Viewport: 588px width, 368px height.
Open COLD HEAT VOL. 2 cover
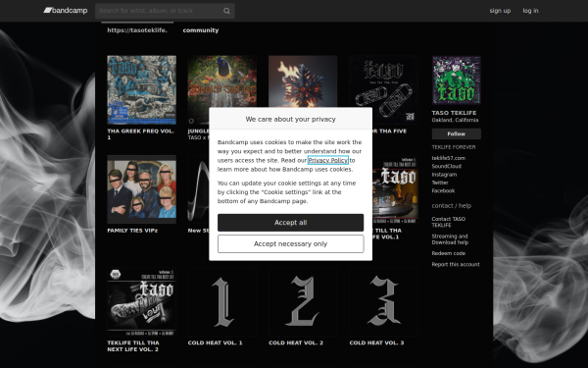[x=303, y=301]
